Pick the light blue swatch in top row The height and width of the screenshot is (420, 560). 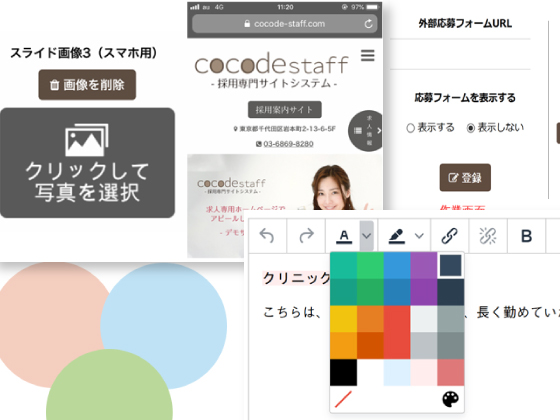point(397,265)
